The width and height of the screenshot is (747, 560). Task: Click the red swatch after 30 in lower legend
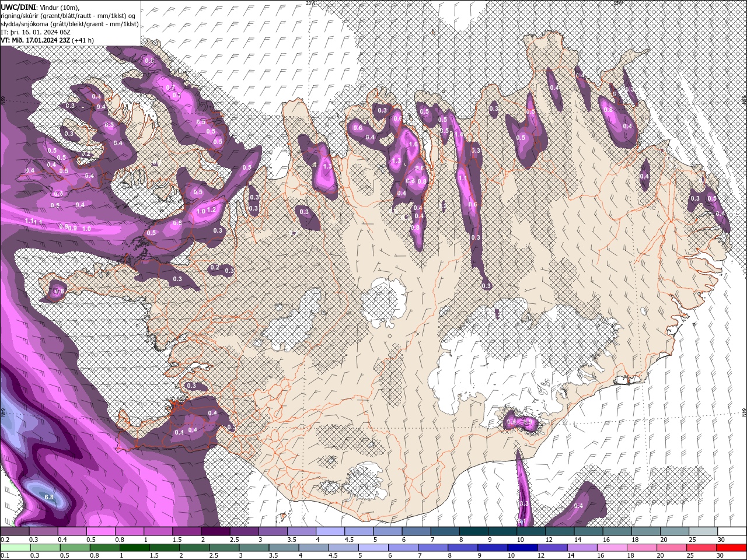[732, 548]
